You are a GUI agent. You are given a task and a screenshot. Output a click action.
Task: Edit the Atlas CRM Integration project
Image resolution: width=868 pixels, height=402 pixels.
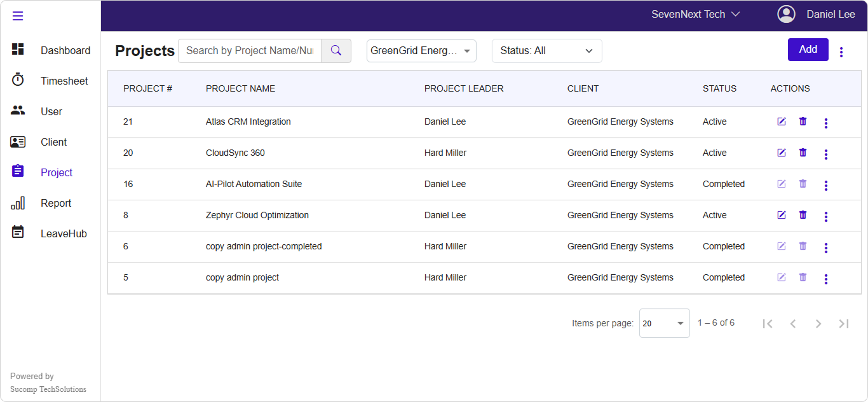pyautogui.click(x=782, y=121)
